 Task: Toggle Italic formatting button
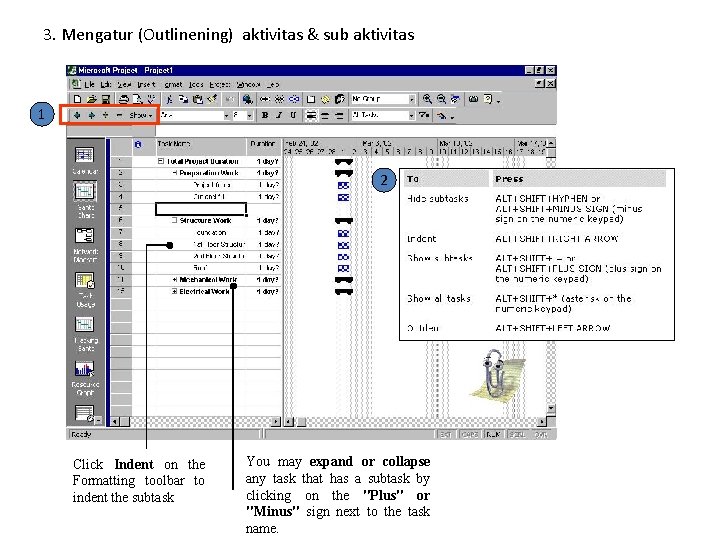pyautogui.click(x=279, y=115)
